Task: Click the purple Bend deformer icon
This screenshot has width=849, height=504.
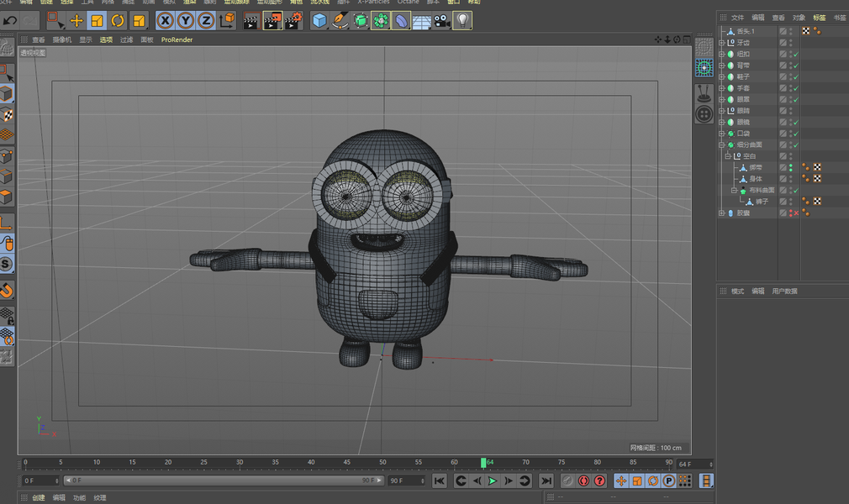Action: tap(401, 21)
